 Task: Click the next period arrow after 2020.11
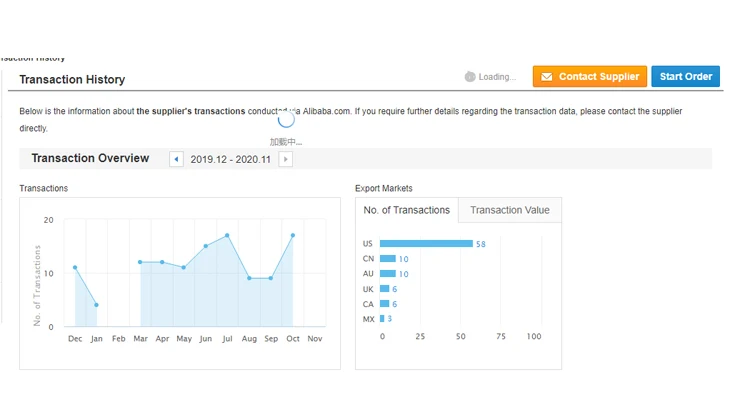(x=285, y=159)
